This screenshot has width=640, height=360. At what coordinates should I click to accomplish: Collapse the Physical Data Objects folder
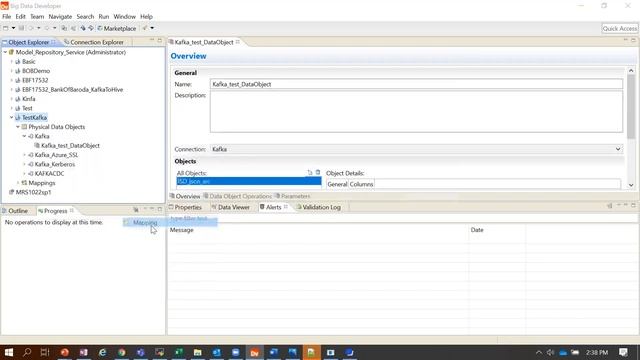pos(18,127)
